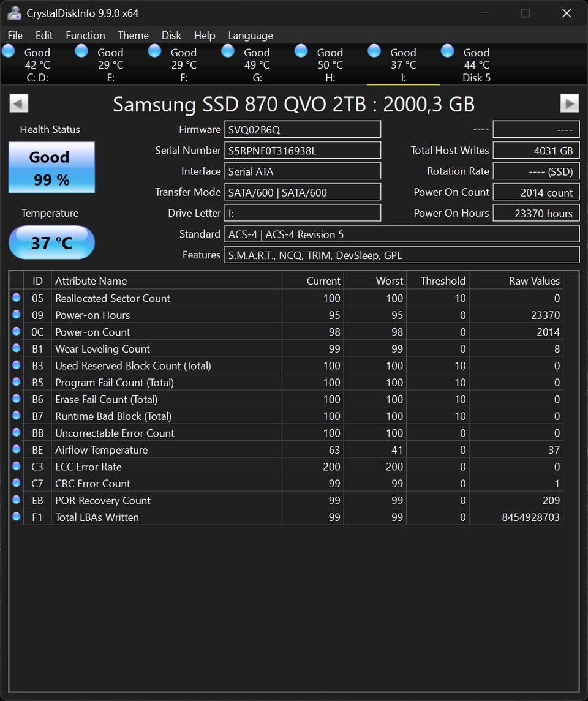Click the Transfer Mode field SATA/600
This screenshot has height=701, width=588.
coord(303,192)
